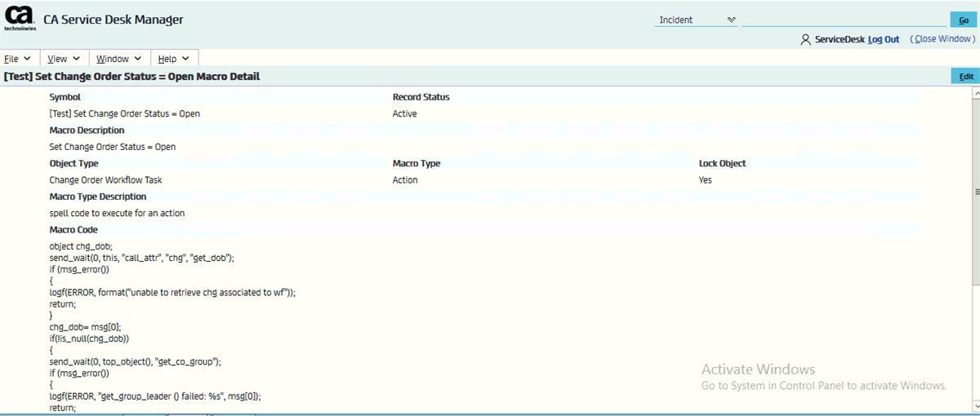The height and width of the screenshot is (416, 980).
Task: Open the Help menu
Action: coord(173,59)
